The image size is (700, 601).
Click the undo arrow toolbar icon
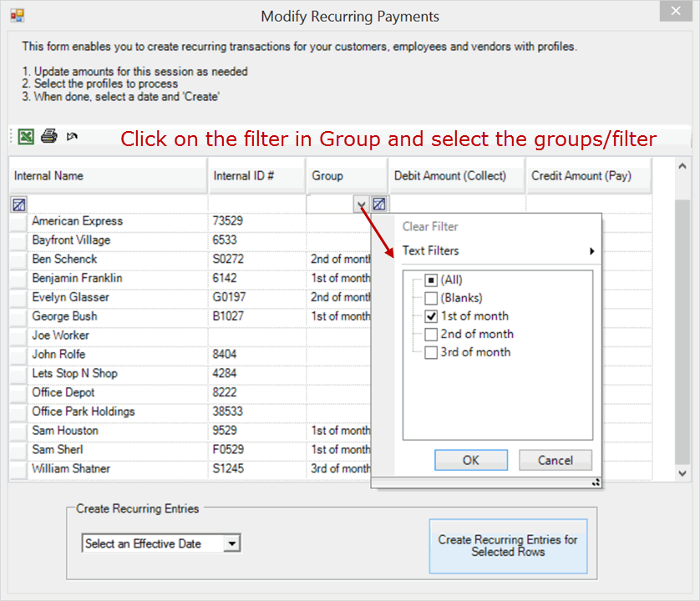click(73, 136)
